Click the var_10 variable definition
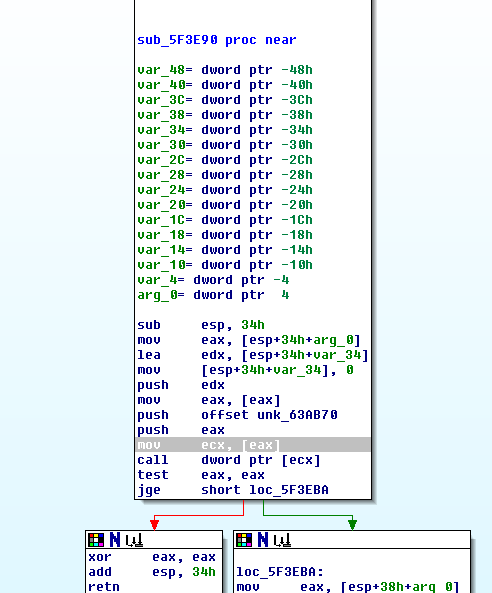Image resolution: width=492 pixels, height=593 pixels. tap(225, 265)
